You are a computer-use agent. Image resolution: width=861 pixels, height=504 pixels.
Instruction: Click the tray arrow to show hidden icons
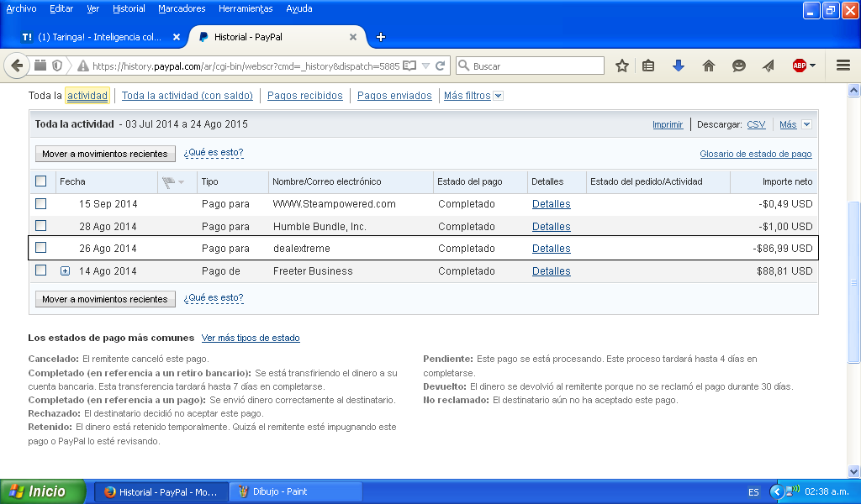(776, 491)
